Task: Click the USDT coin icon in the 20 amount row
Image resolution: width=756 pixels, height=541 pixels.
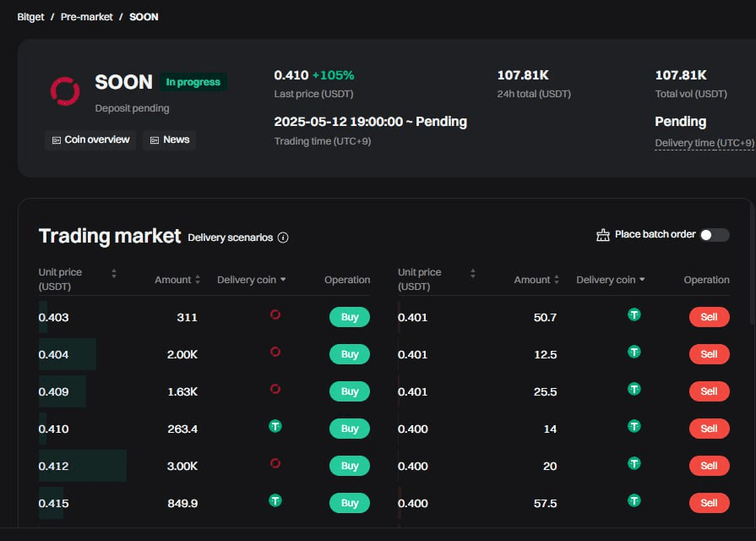Action: click(634, 463)
